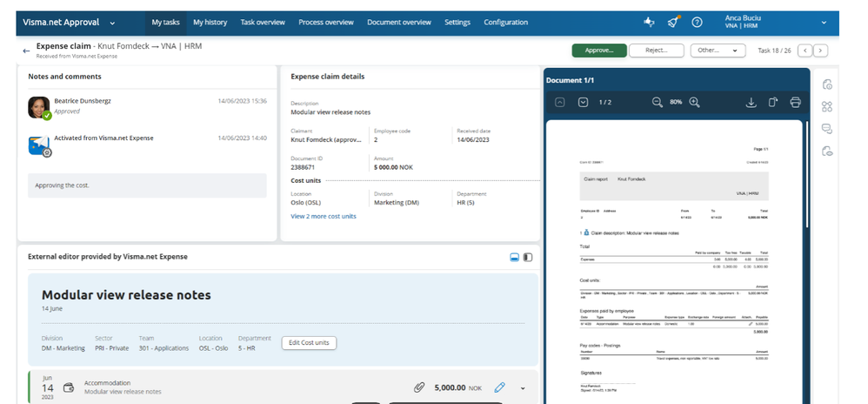Click Document ID value 2388671
868x404 pixels.
click(303, 167)
